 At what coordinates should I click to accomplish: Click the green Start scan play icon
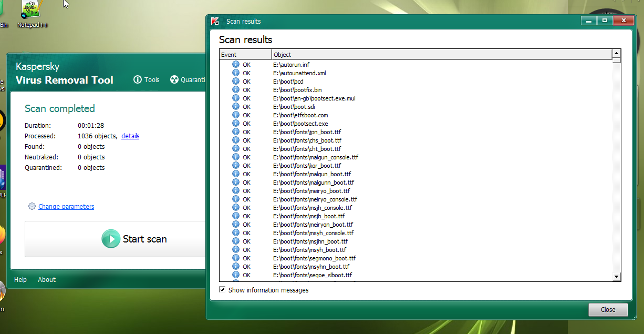(x=111, y=239)
